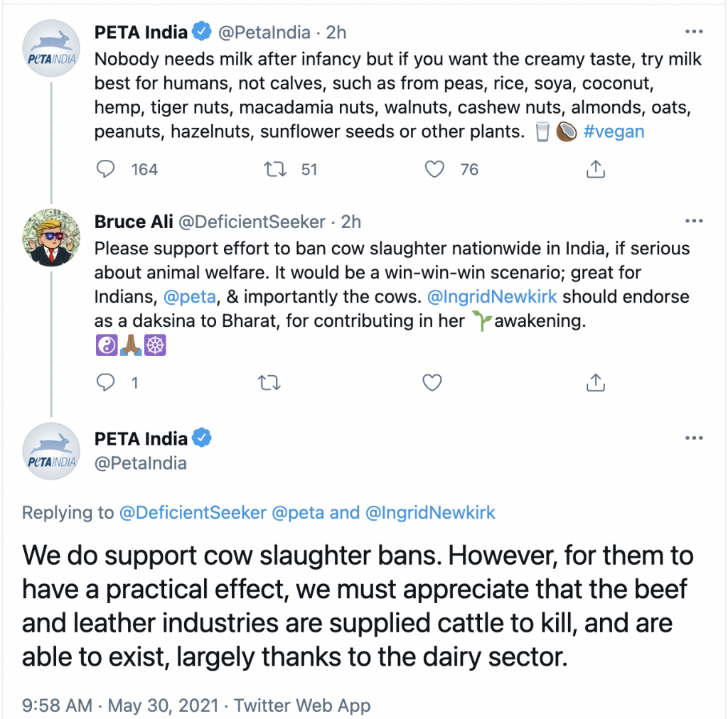Retweet the PETA India milk tweet
Screen dimensions: 728x719
click(x=272, y=169)
